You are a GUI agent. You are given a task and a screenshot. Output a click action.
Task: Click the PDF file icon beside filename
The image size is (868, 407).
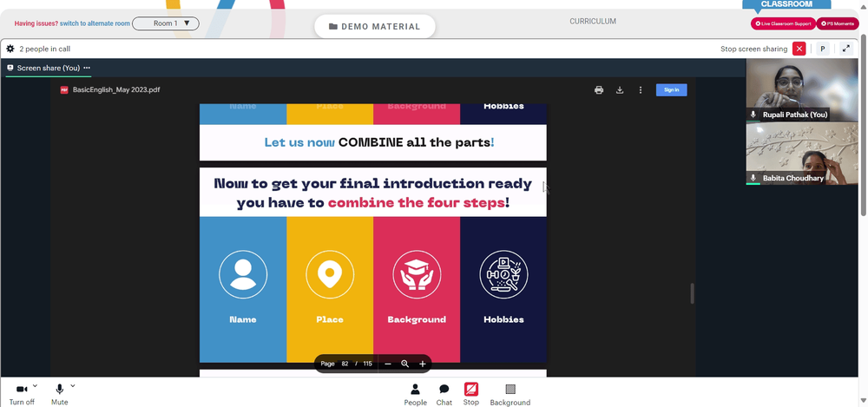click(64, 89)
